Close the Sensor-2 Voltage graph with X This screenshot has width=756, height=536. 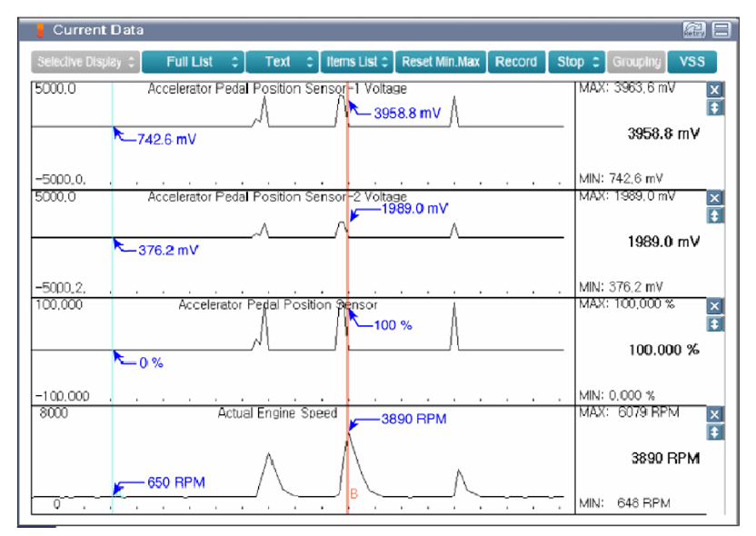pos(713,197)
